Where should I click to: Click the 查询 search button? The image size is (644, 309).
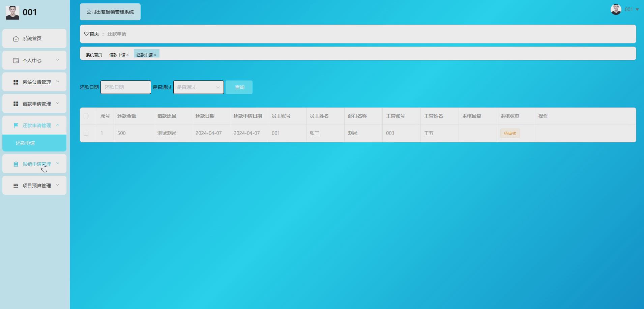[239, 87]
